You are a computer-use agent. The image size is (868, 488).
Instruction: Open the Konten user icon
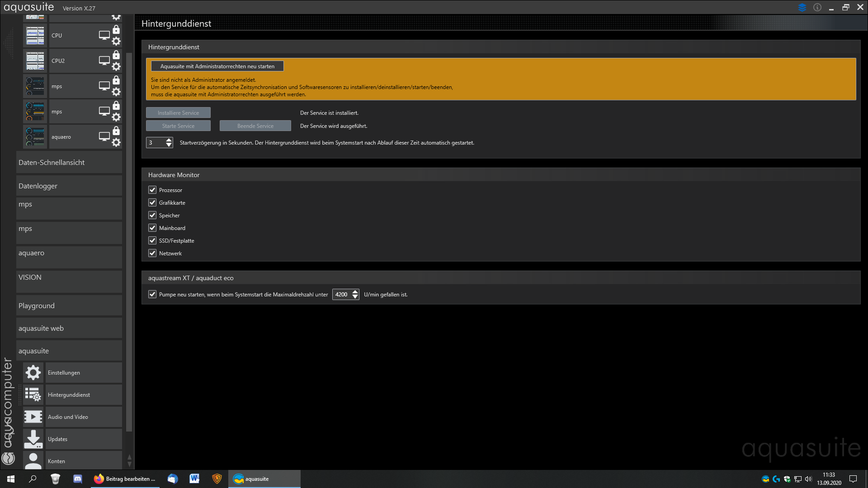point(33,460)
